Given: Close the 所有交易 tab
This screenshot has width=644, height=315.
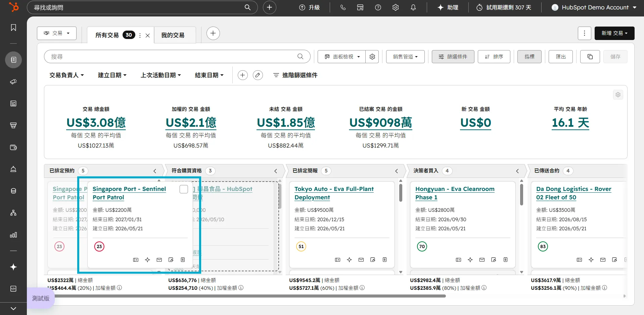Looking at the screenshot, I should pyautogui.click(x=147, y=35).
